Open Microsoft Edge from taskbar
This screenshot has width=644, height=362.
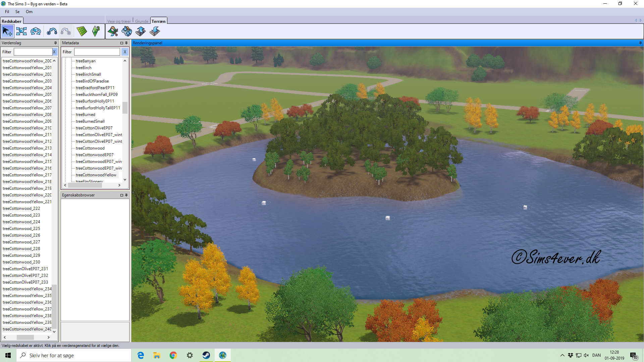click(141, 355)
